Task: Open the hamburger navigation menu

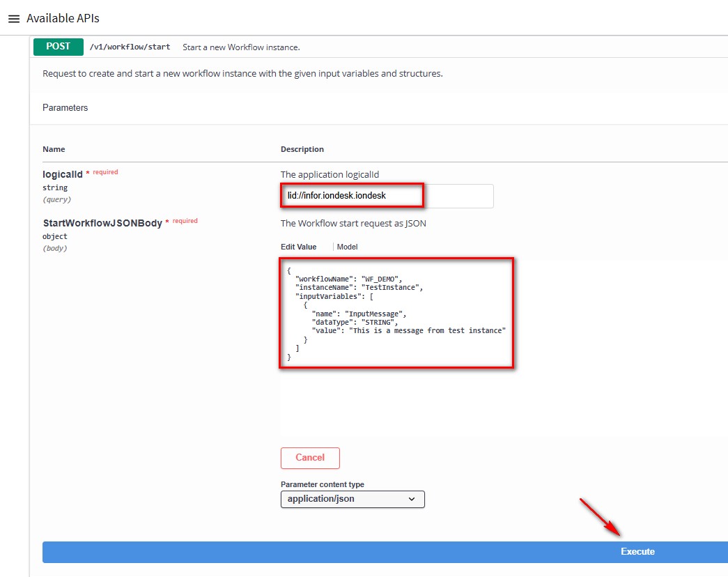Action: [x=13, y=19]
